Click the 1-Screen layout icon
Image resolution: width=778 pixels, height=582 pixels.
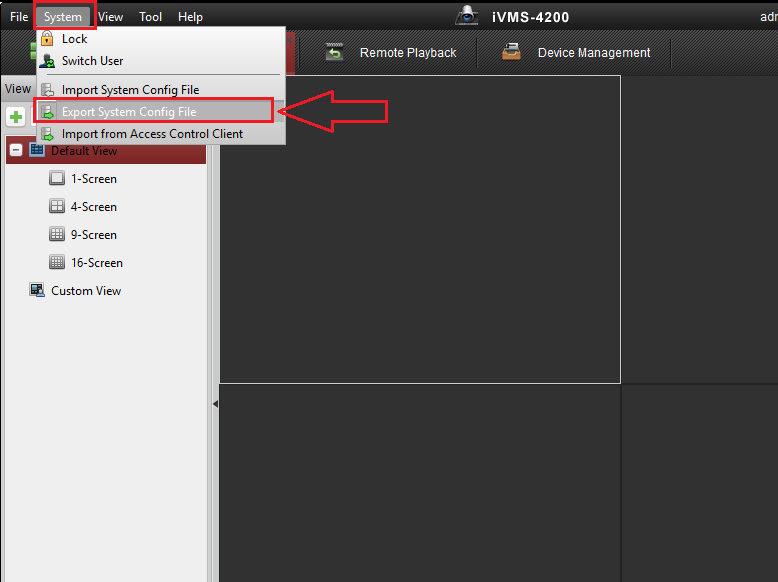[57, 179]
